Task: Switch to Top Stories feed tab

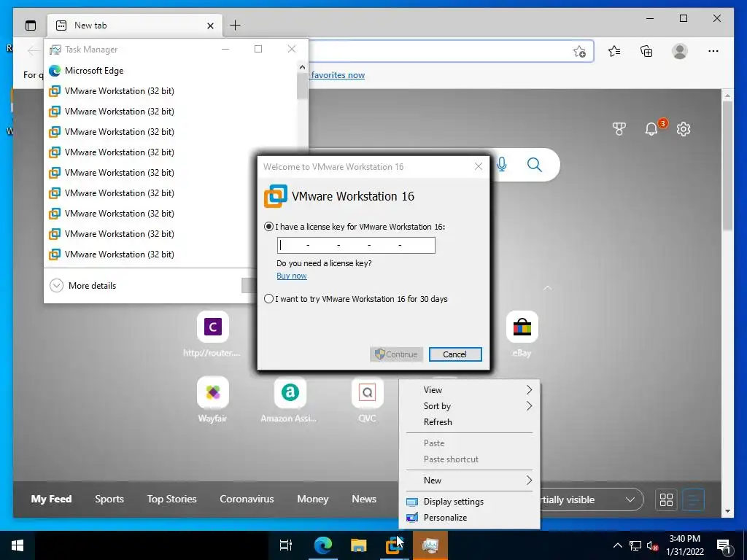Action: (171, 499)
